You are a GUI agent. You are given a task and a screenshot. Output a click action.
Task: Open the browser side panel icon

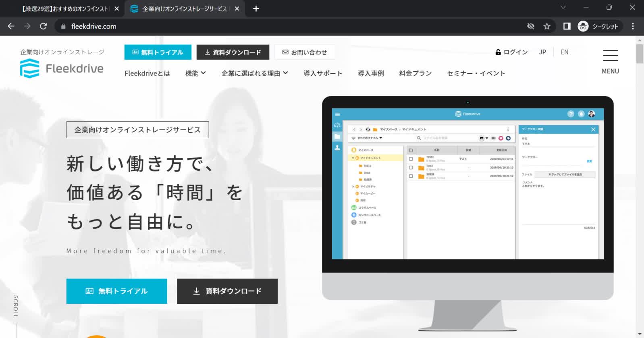point(567,26)
